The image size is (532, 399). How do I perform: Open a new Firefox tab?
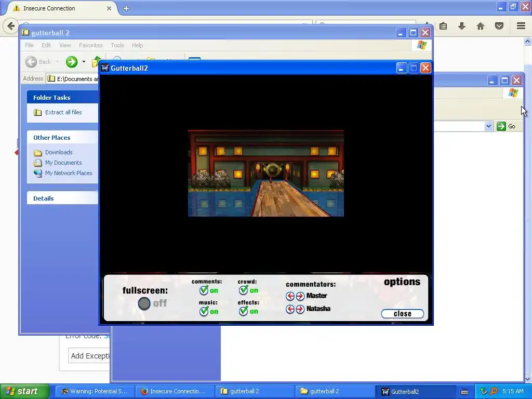pos(126,8)
